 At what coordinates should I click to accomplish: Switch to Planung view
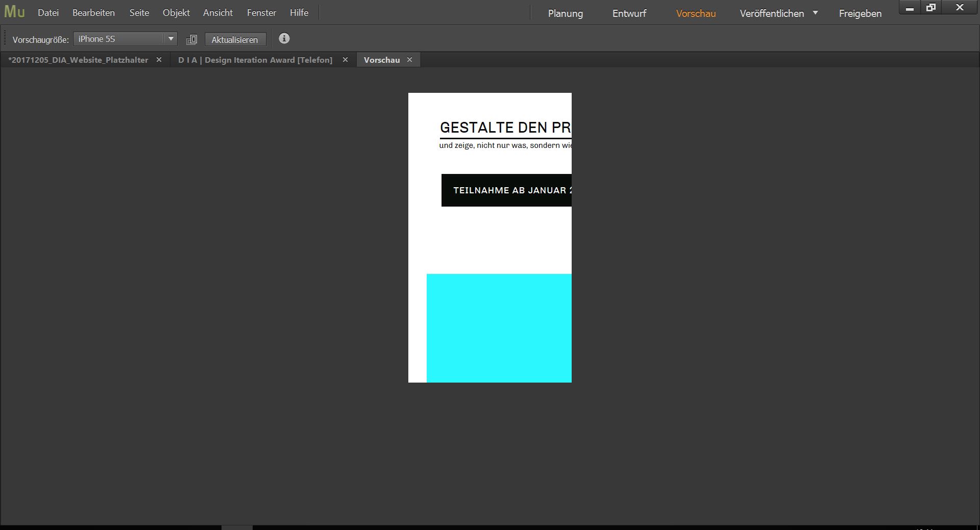point(566,14)
